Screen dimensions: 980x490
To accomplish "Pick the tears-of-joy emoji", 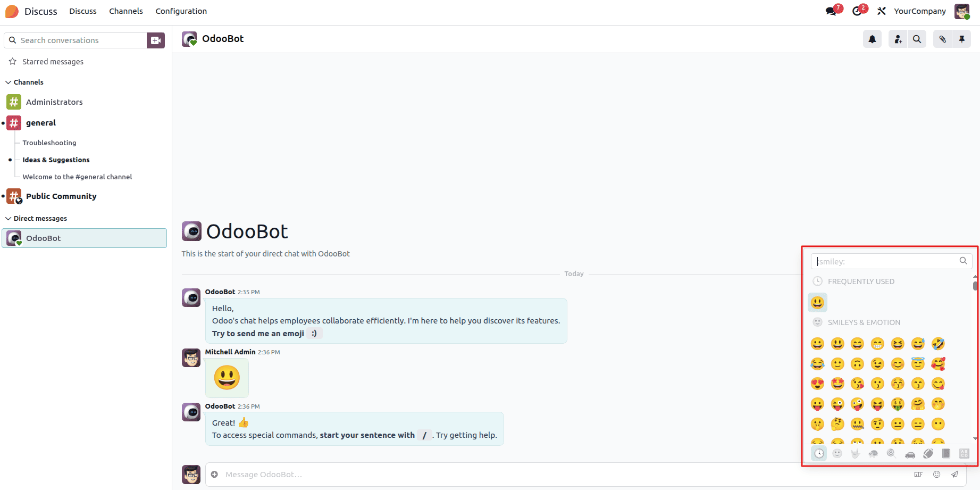I will coord(817,364).
